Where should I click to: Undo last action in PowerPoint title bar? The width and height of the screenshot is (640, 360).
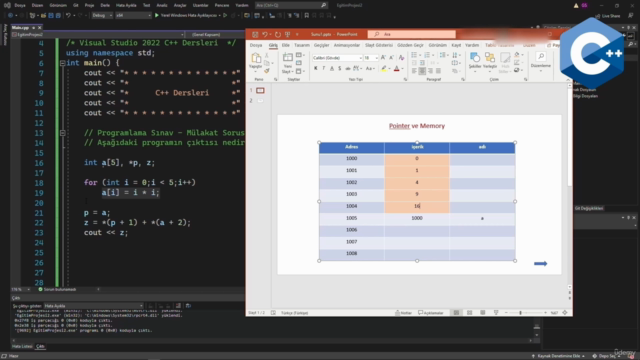(x=265, y=35)
